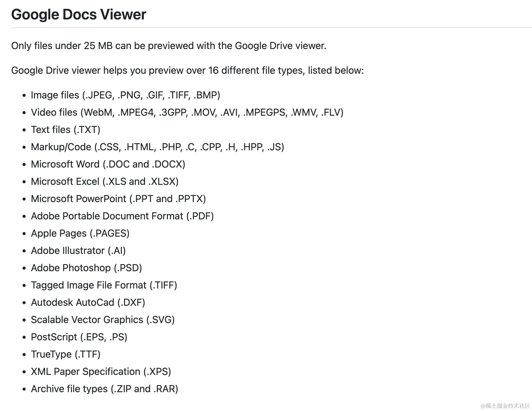Select the Image files list item
Viewport: 532px width, 411px height.
[126, 95]
